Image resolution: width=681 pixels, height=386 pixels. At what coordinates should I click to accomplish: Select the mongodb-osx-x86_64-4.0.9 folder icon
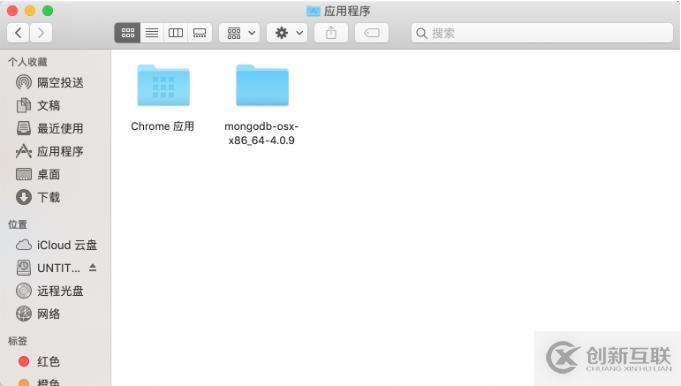(262, 85)
